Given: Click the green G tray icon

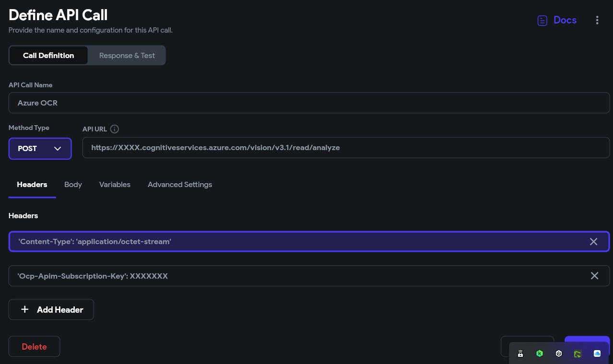Looking at the screenshot, I should [578, 354].
